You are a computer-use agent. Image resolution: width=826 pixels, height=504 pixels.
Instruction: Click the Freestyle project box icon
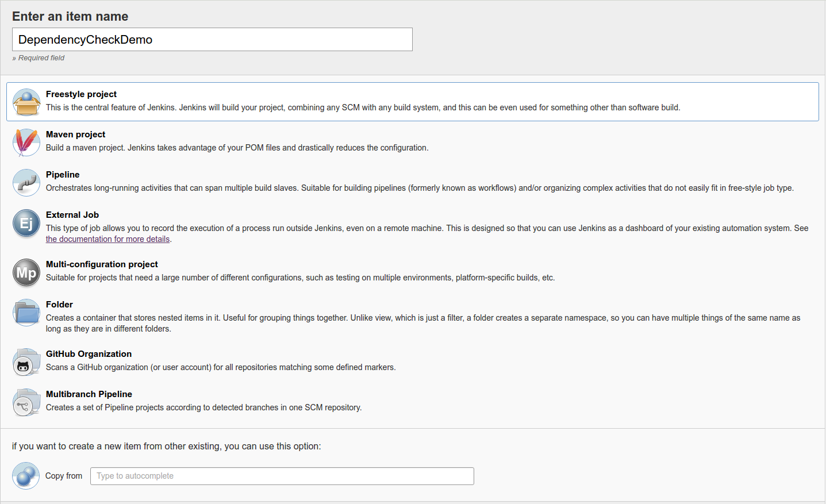coord(26,102)
